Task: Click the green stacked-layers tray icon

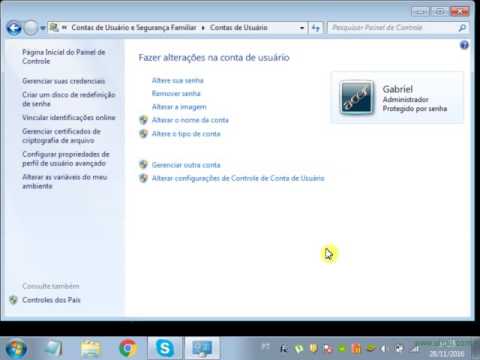Action: coord(371,349)
